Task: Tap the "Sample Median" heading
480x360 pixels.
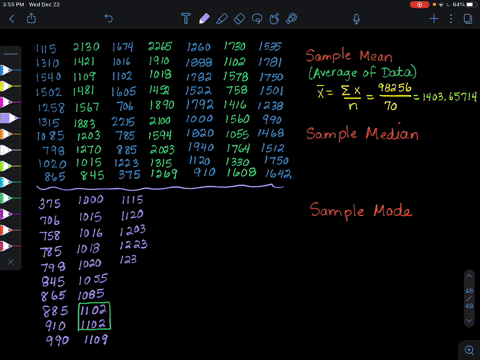Action: 362,133
